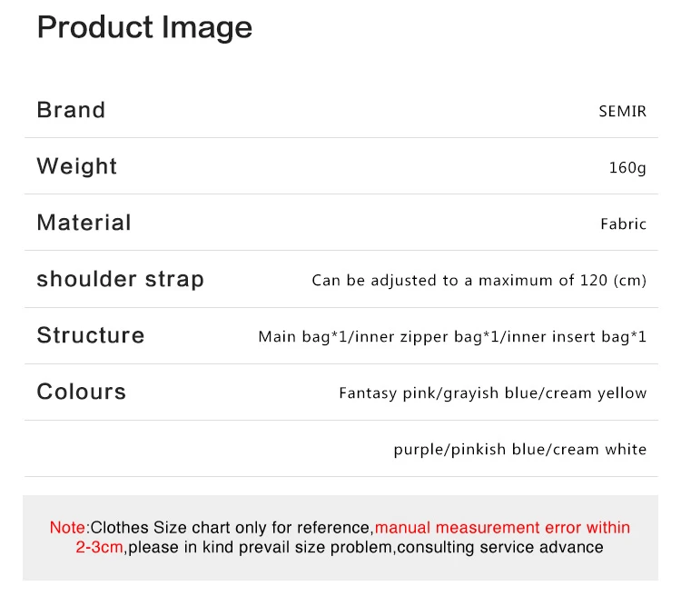The image size is (681, 616).
Task: Click the Fantasy pink/grayish blue/cream yellow text
Action: tap(492, 393)
